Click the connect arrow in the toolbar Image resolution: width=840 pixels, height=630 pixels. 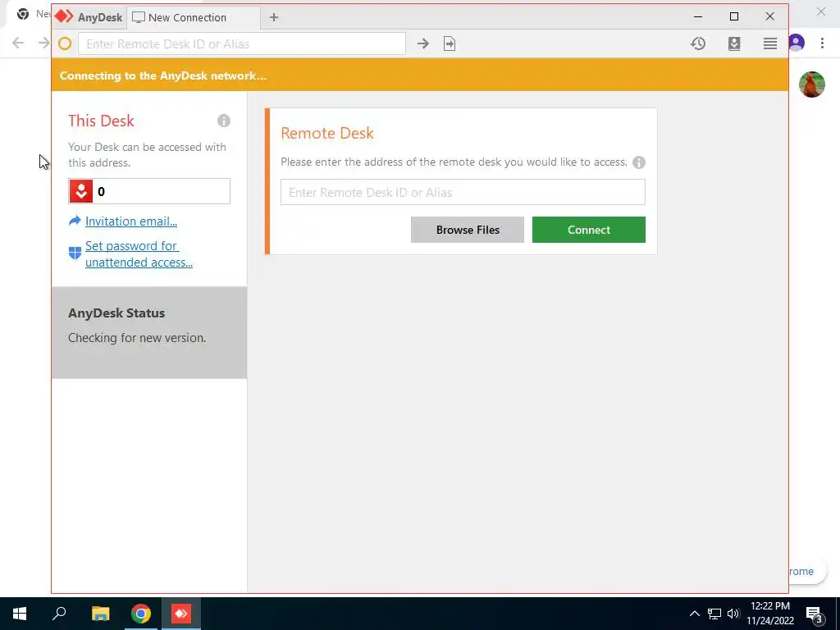tap(423, 44)
